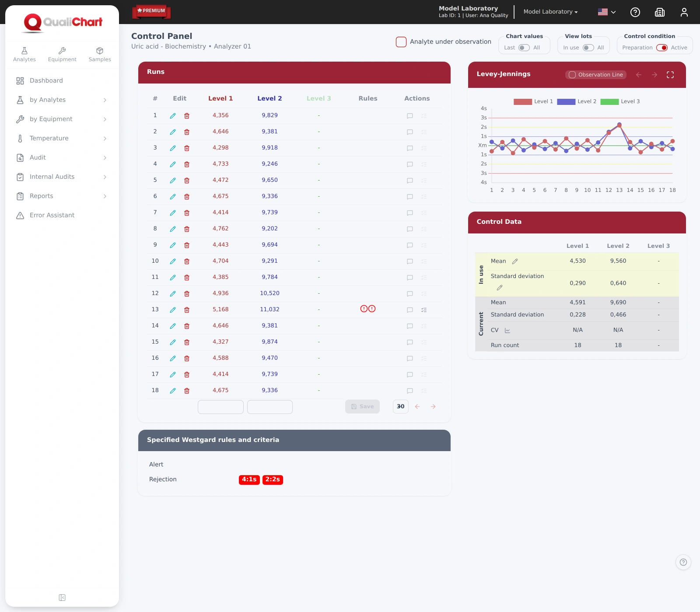The height and width of the screenshot is (612, 700).
Task: Delete run 18 using the trash icon
Action: pyautogui.click(x=187, y=391)
